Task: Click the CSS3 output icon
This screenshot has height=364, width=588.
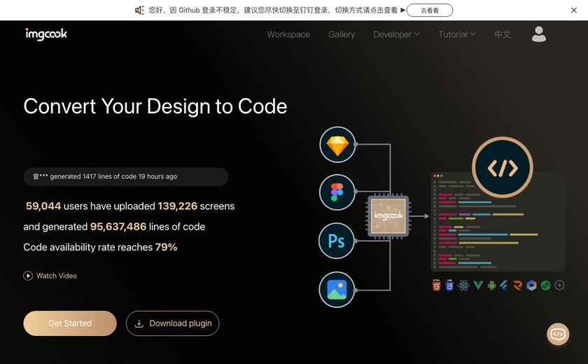Action: tap(449, 286)
